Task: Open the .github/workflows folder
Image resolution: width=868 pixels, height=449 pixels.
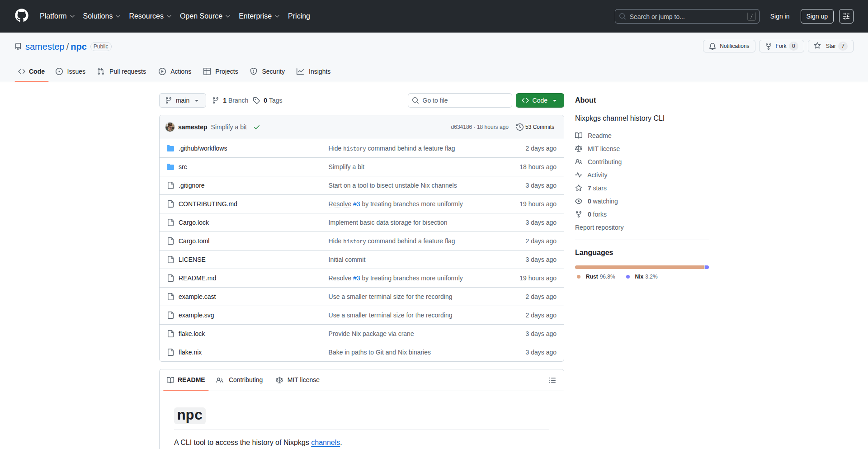Action: click(203, 148)
